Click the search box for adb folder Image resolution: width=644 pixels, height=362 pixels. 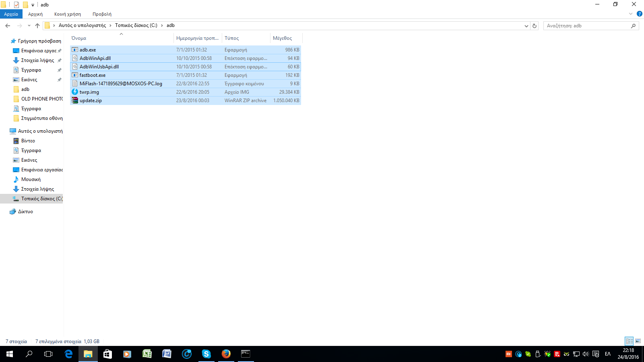coord(587,26)
